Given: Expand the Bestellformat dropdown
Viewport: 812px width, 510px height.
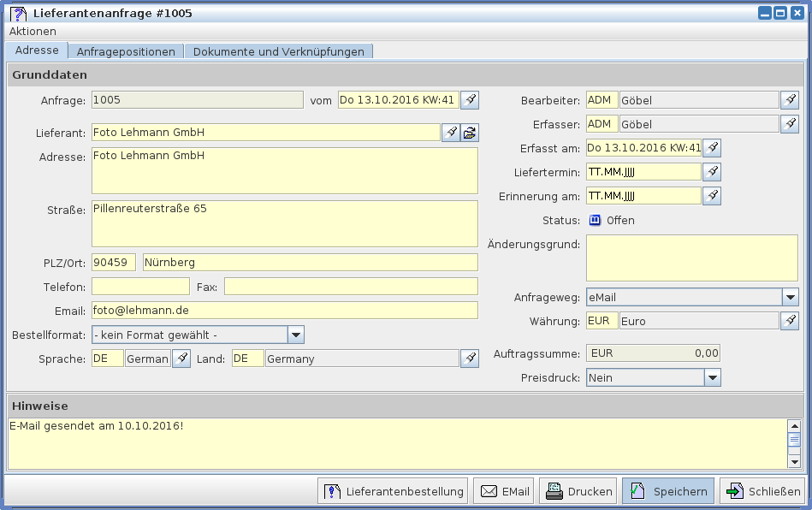Looking at the screenshot, I should 295,335.
